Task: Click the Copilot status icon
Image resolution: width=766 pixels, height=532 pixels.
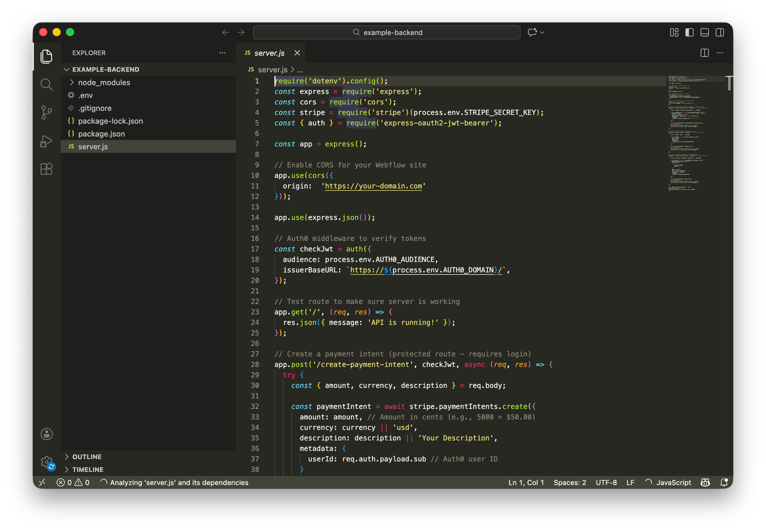Action: pos(705,482)
